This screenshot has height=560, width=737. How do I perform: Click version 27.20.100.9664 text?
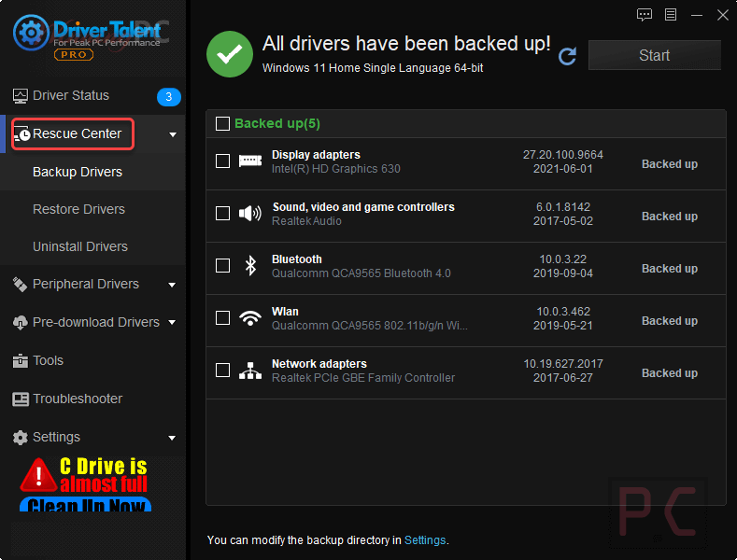[563, 155]
